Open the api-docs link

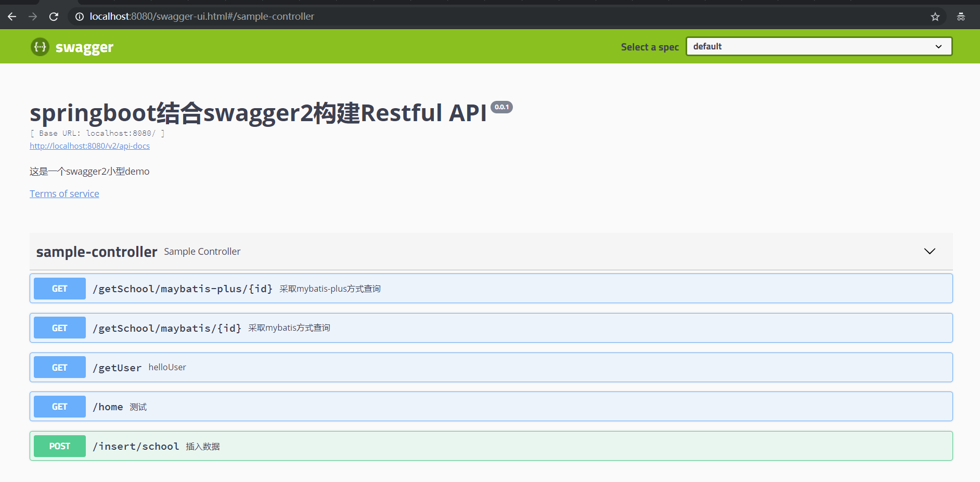89,146
